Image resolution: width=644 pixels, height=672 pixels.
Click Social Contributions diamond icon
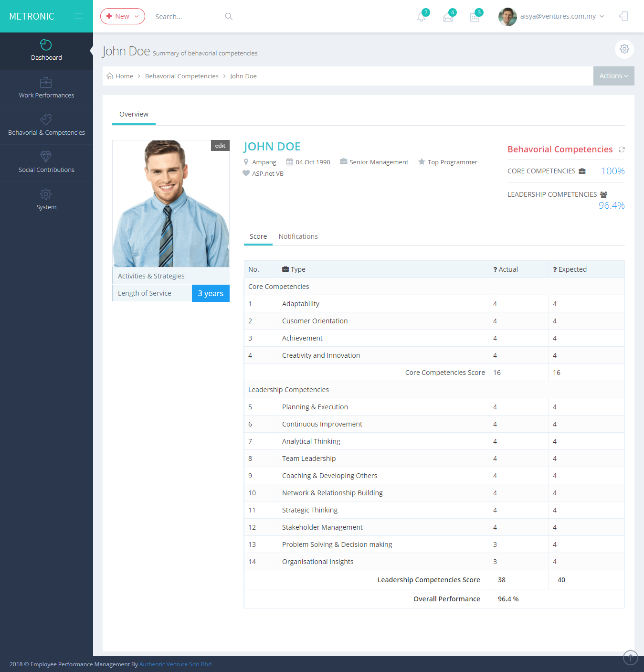tap(46, 157)
